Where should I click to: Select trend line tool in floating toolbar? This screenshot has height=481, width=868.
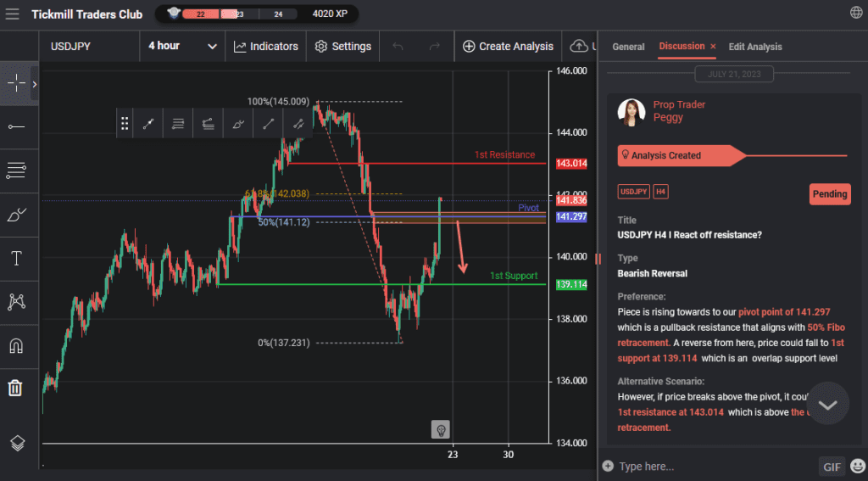(148, 124)
